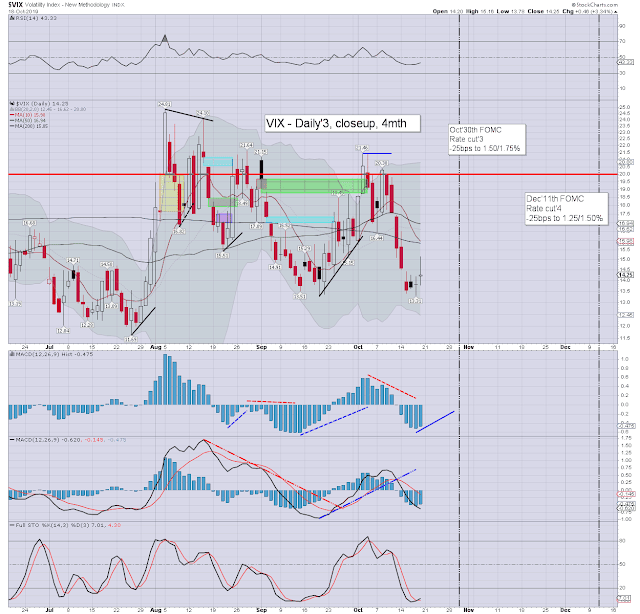Viewport: 640px width, 614px height.
Task: Click the '24.81' August high price tag
Action: 165,105
